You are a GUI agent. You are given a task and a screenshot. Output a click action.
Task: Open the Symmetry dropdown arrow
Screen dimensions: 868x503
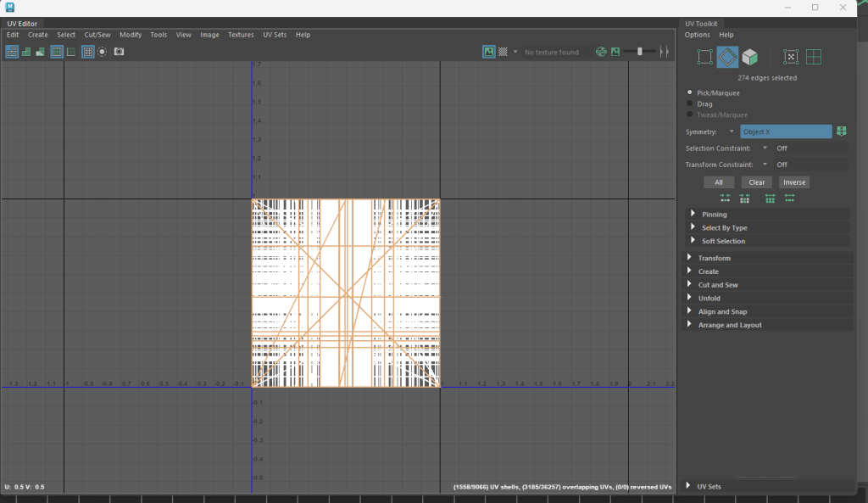[x=732, y=131]
